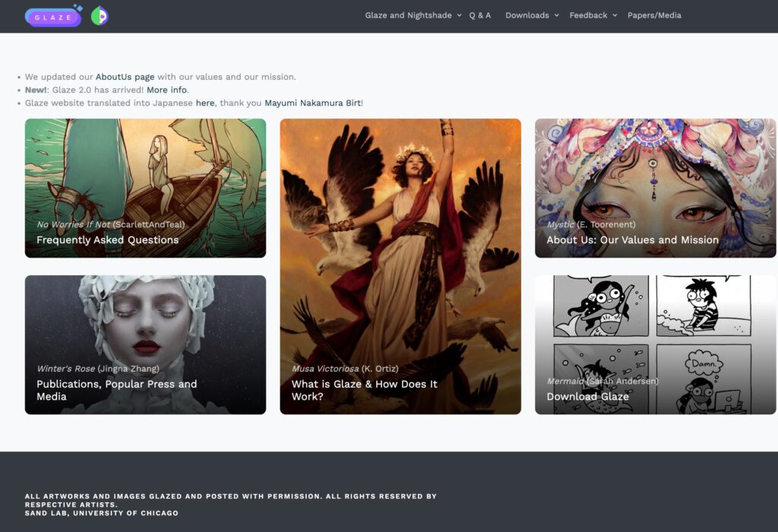This screenshot has height=532, width=778.
Task: Click the More info link
Action: 166,90
